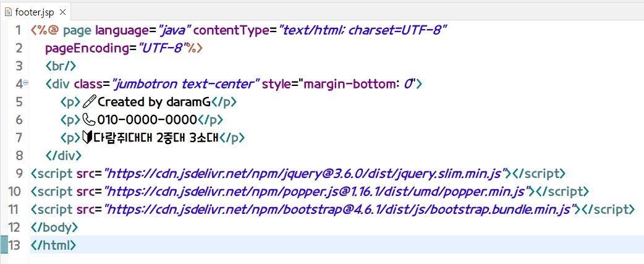Click line number 13 in the gutter

point(14,245)
